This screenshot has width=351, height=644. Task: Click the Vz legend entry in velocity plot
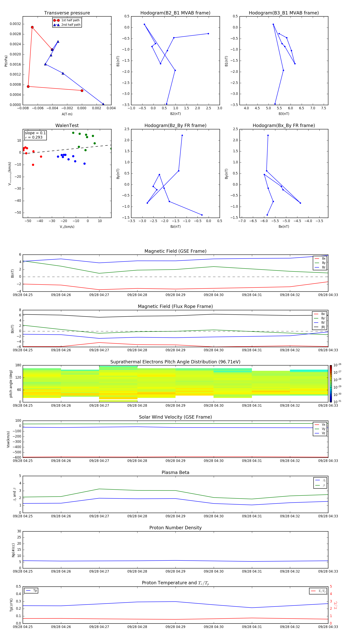coord(320,433)
